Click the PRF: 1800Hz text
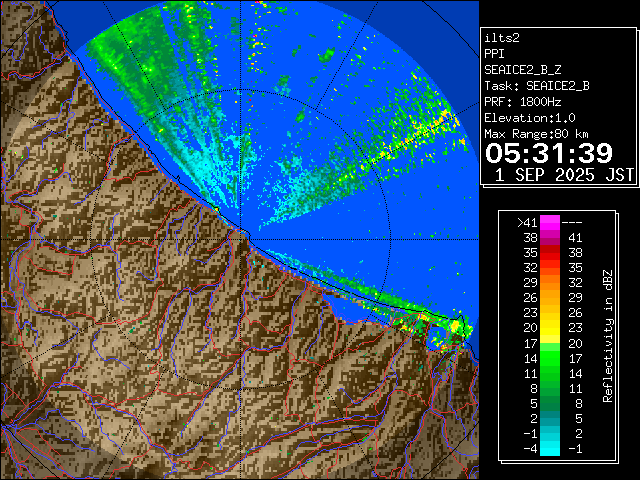The width and height of the screenshot is (640, 480). coord(522,101)
